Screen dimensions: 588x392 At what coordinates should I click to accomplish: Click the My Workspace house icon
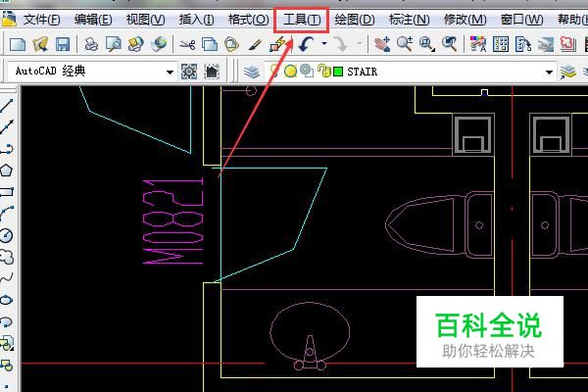[x=212, y=72]
